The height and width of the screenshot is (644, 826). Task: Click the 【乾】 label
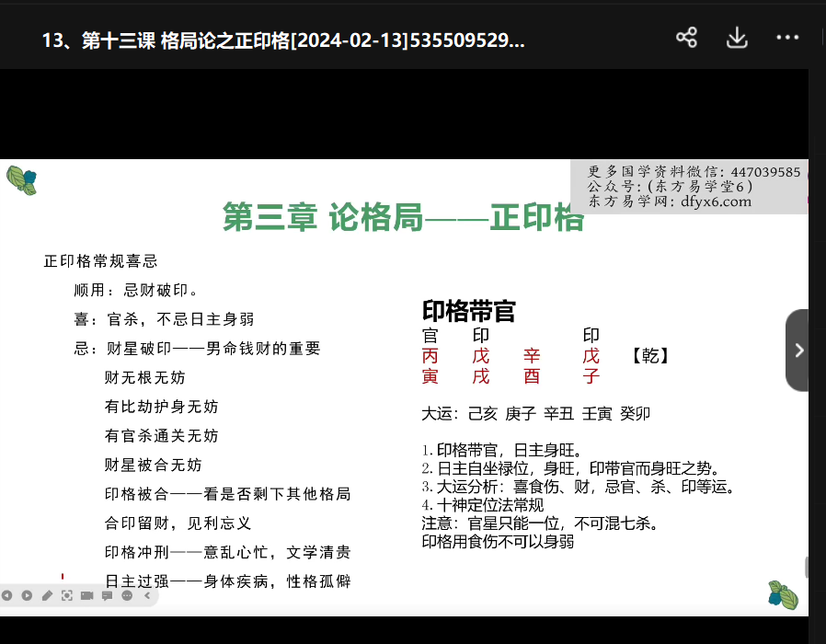click(x=650, y=356)
